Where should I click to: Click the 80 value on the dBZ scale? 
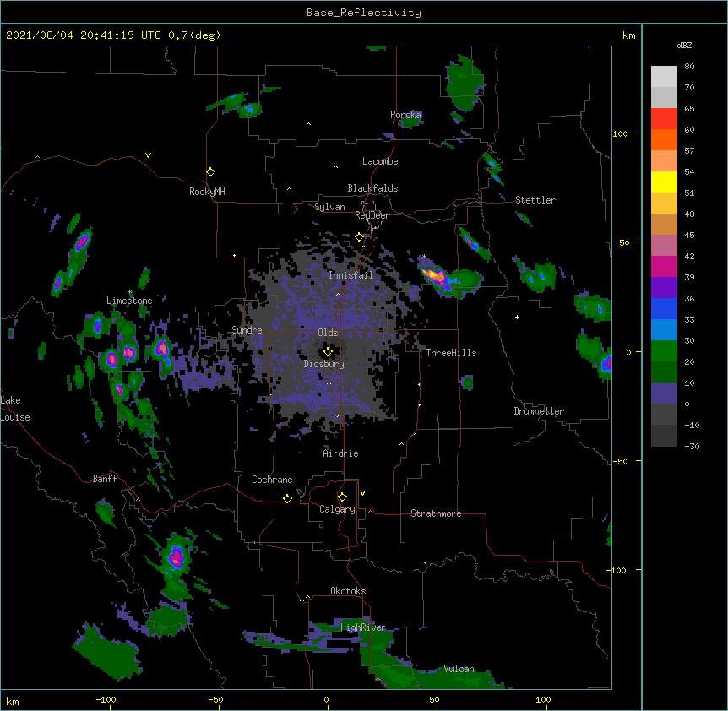[x=689, y=67]
